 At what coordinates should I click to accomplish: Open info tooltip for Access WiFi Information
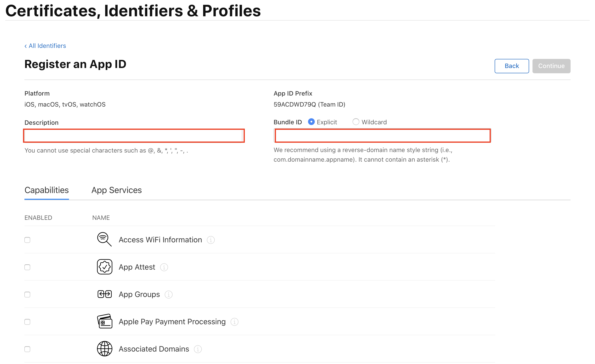click(211, 240)
